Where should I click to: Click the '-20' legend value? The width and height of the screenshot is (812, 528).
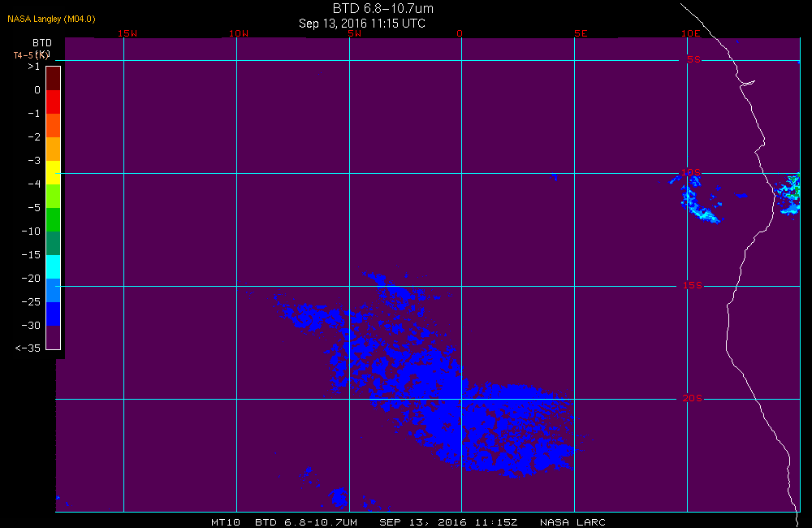click(x=31, y=279)
